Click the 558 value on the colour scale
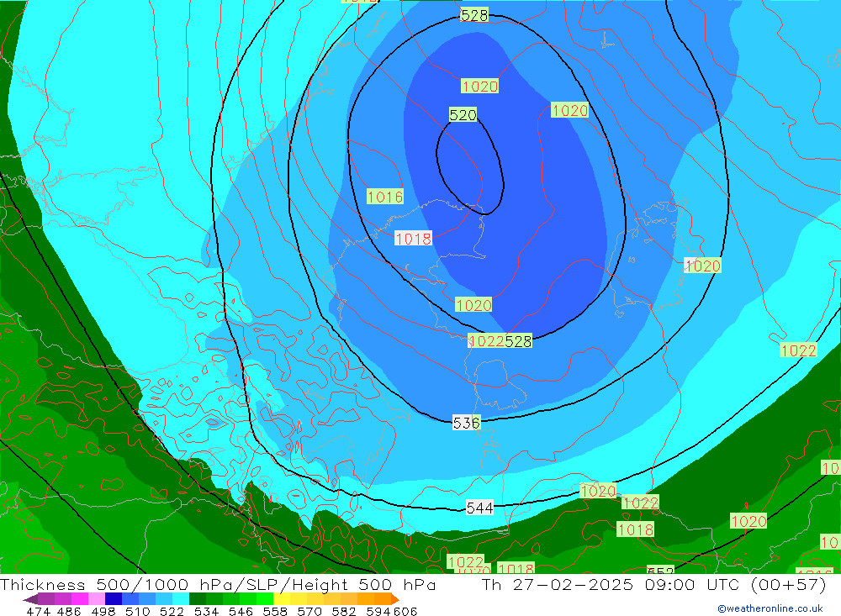The image size is (841, 616). 275,611
